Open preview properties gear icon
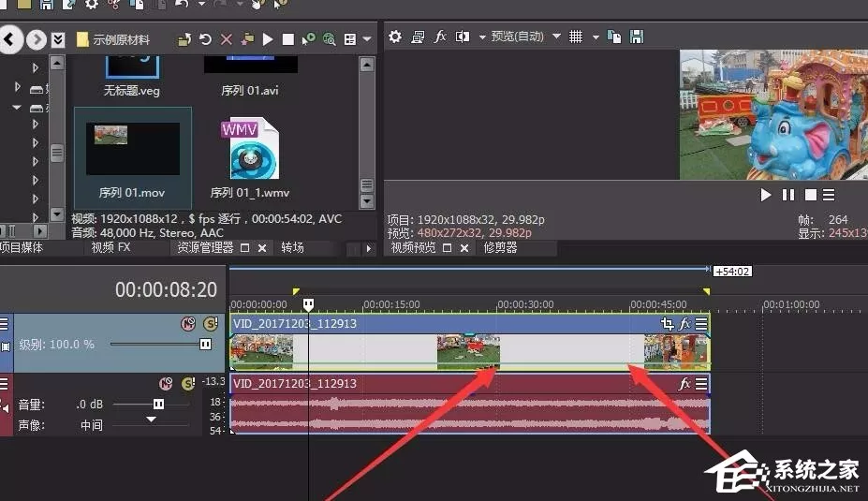 coord(395,37)
